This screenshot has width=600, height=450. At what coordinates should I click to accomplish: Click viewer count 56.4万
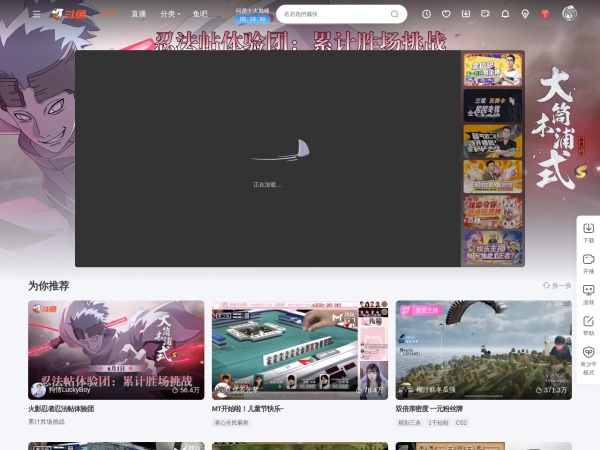tap(186, 390)
